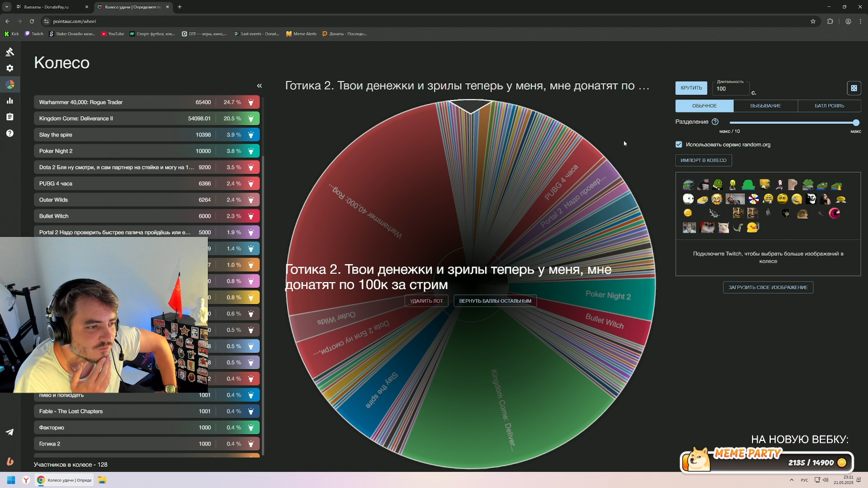Click ИМПОРТ В КОЛЕСО button
Viewport: 868px width, 488px height.
(x=703, y=160)
